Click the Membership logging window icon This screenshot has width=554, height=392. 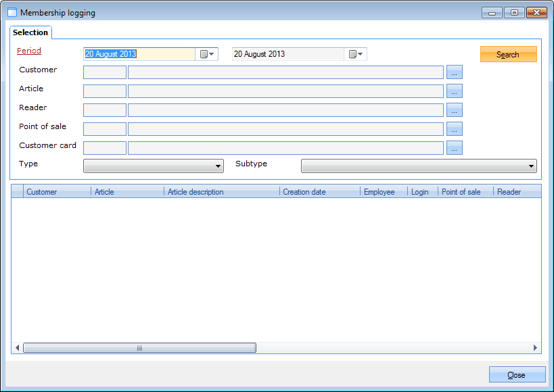tap(11, 13)
